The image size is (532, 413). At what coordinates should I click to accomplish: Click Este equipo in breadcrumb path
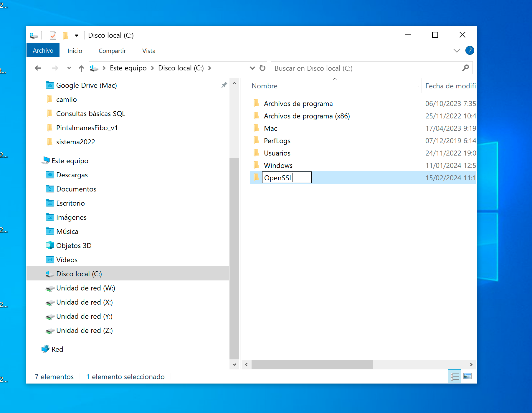128,68
